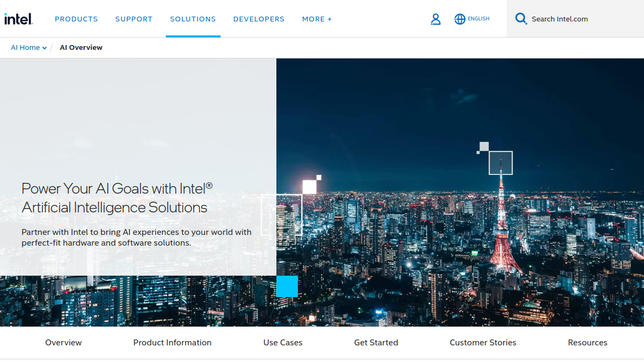Screen dimensions: 644x362
Task: Jump to Use Cases section
Action: (x=283, y=343)
